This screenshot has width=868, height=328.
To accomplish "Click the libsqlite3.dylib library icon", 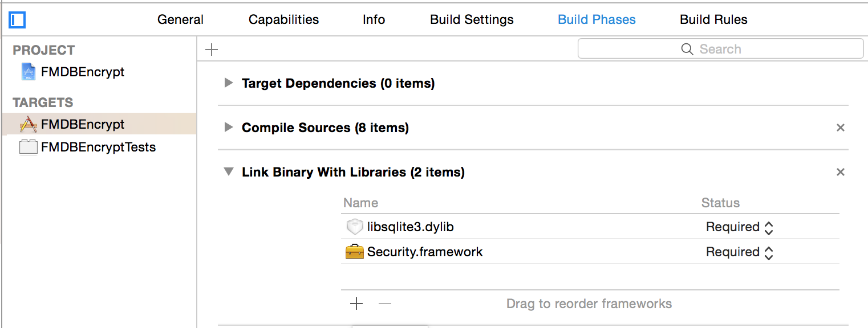I will point(355,227).
